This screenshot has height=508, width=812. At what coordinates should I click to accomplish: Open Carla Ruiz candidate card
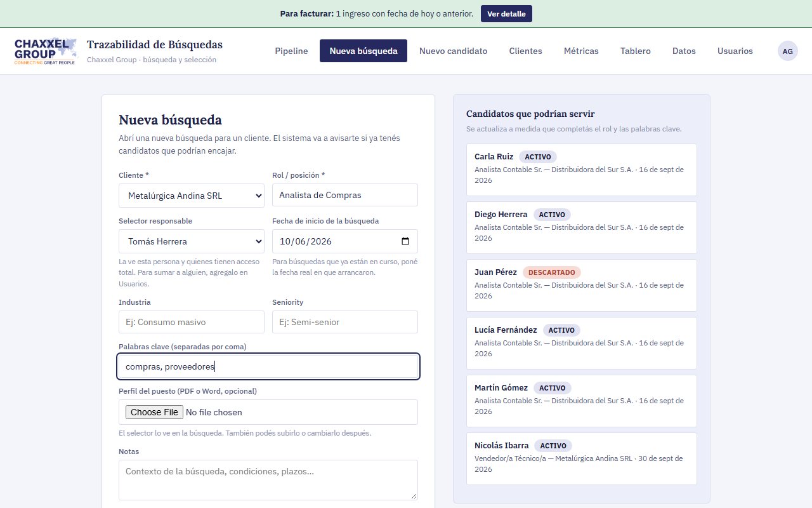coord(582,170)
